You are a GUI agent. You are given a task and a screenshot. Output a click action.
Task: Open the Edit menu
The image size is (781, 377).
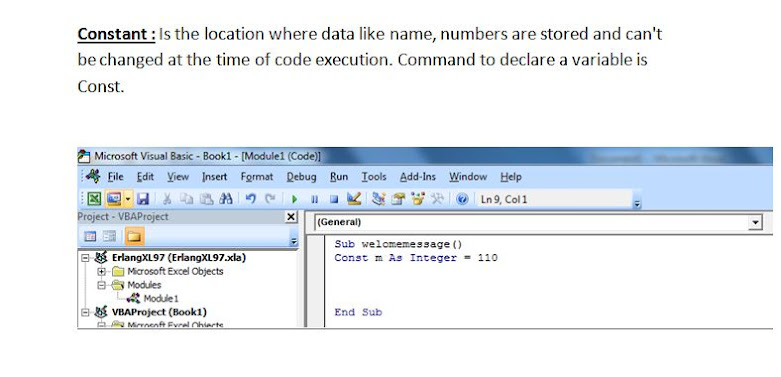click(145, 177)
